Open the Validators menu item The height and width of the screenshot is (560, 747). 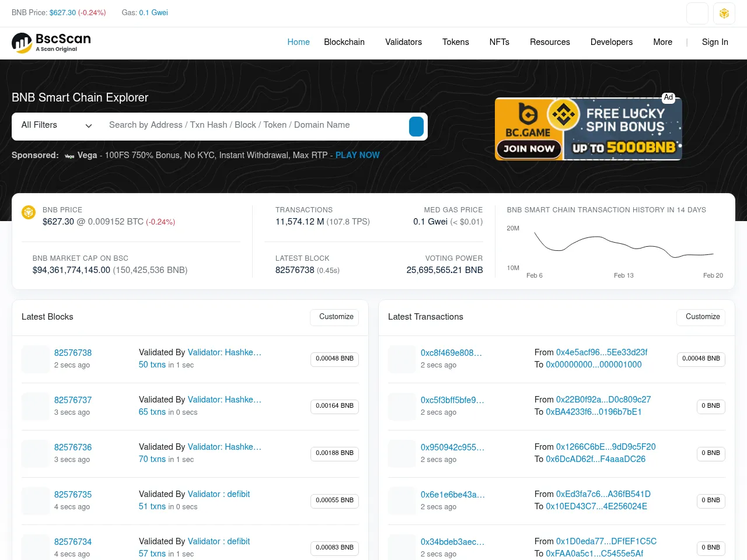click(403, 42)
